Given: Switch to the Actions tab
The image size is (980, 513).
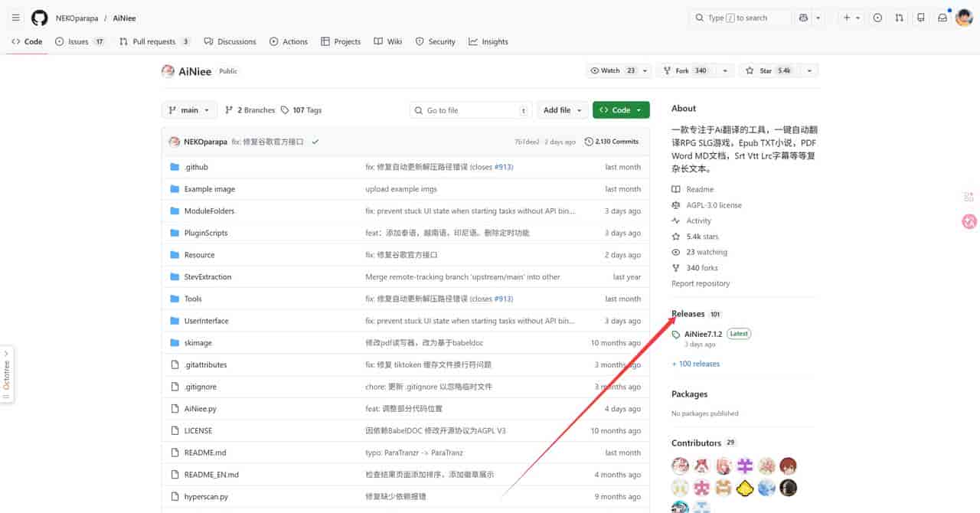Looking at the screenshot, I should tap(289, 41).
